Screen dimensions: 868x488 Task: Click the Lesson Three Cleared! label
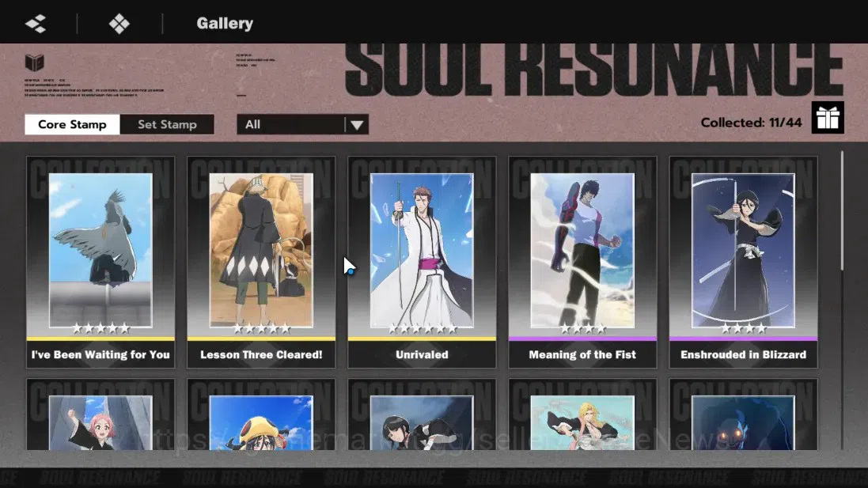click(261, 354)
